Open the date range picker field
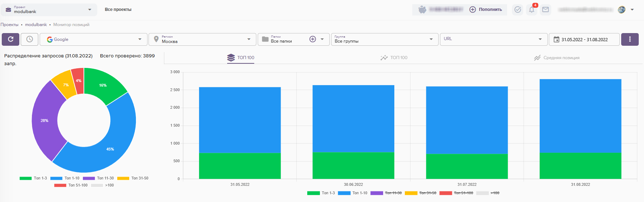 point(584,39)
